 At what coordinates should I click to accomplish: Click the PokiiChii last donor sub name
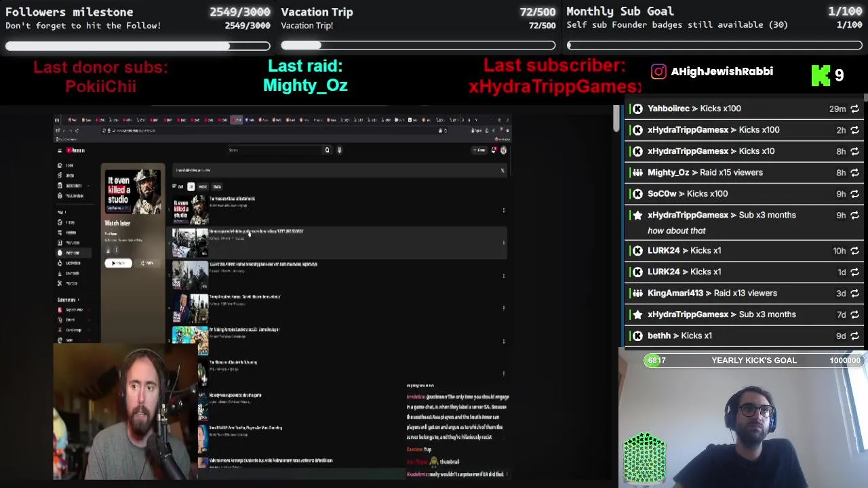100,86
